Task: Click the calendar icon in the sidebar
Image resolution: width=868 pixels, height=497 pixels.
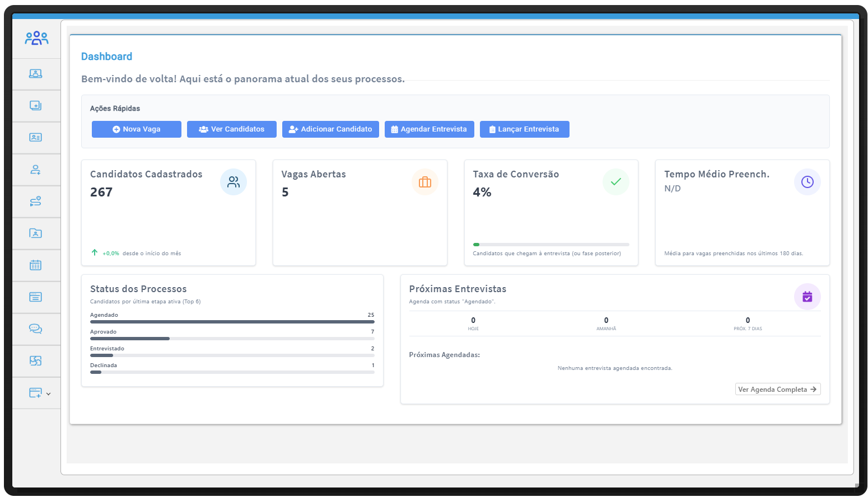Action: pyautogui.click(x=36, y=265)
